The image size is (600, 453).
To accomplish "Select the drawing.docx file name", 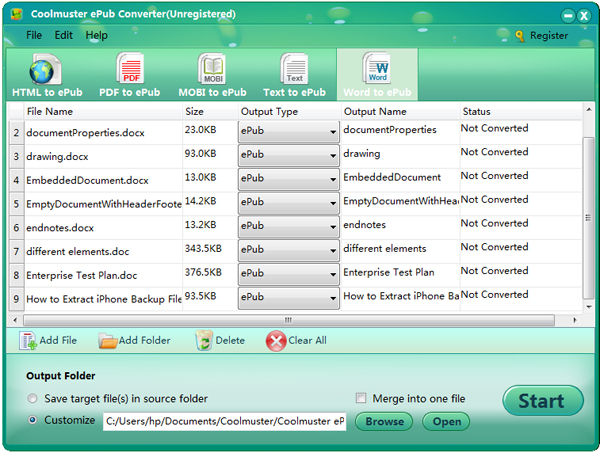I will 57,156.
